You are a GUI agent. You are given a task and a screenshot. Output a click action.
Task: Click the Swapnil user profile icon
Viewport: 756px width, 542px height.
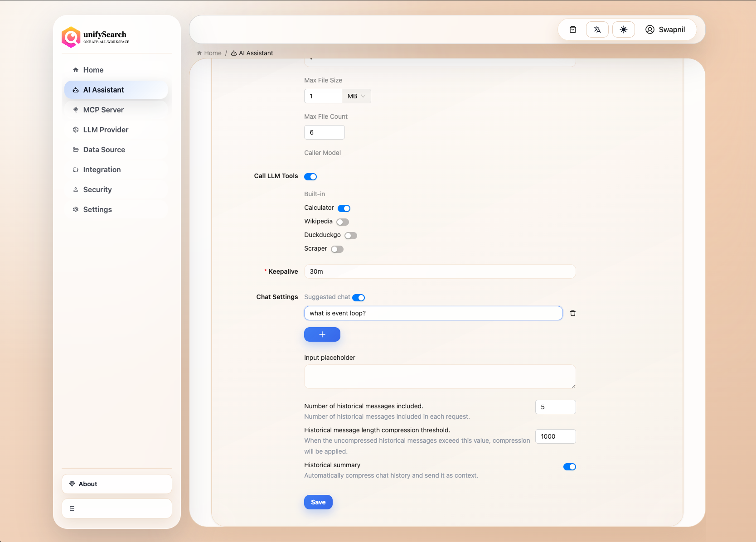pyautogui.click(x=649, y=29)
